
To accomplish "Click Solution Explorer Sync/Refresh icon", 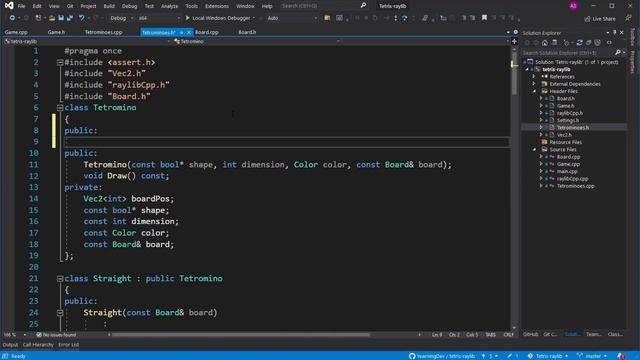I will (579, 42).
